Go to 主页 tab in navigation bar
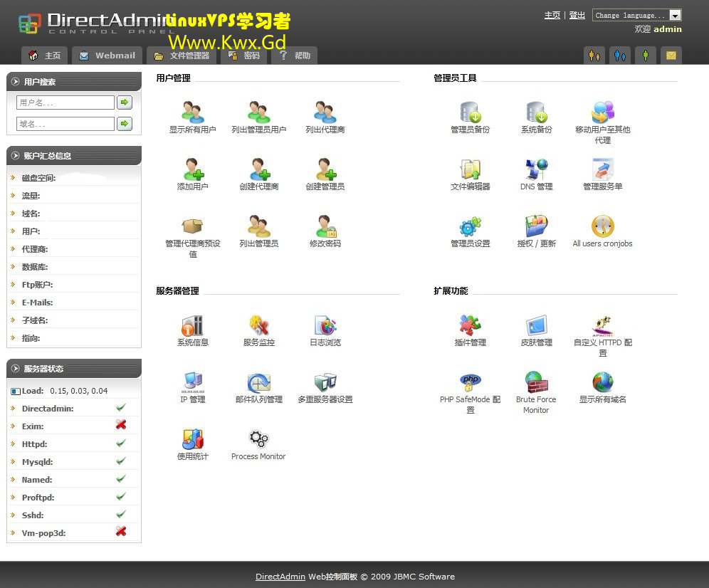Image resolution: width=709 pixels, height=588 pixels. tap(44, 56)
